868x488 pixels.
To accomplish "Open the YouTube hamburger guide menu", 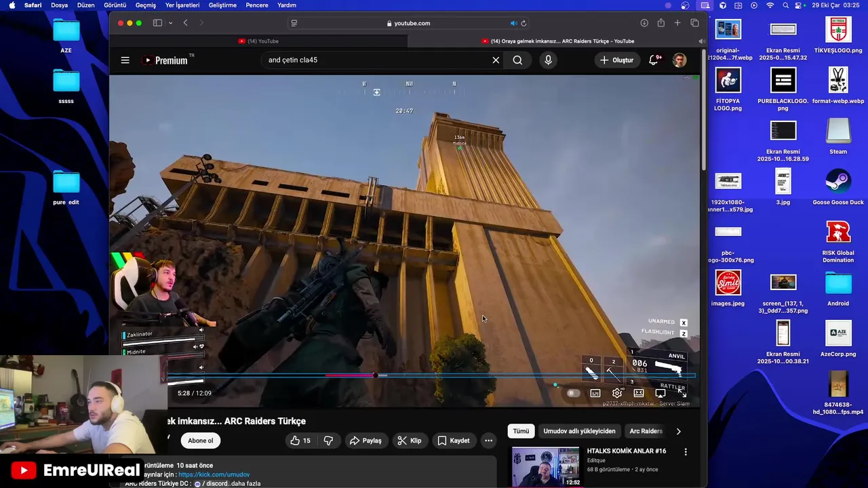I will [125, 60].
